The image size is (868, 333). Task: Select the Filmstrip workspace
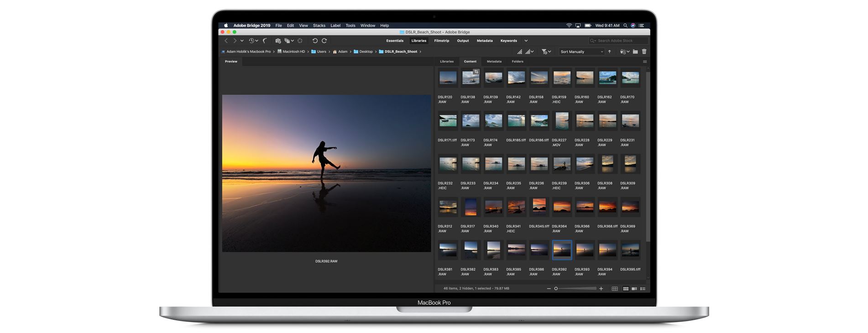pyautogui.click(x=441, y=41)
